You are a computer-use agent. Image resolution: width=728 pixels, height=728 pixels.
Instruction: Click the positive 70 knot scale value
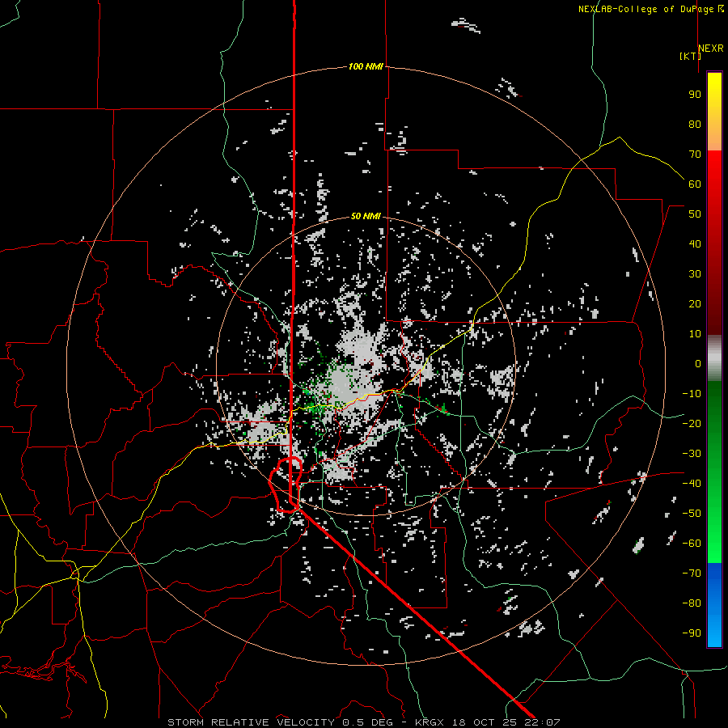[x=695, y=154]
